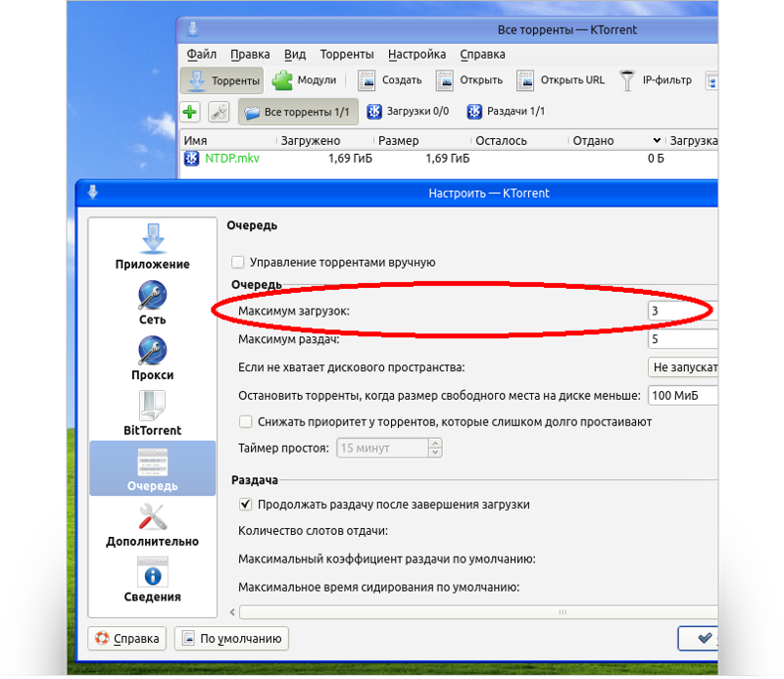
Task: Click the NTDP.mkv torrent row icon
Action: pyautogui.click(x=191, y=159)
